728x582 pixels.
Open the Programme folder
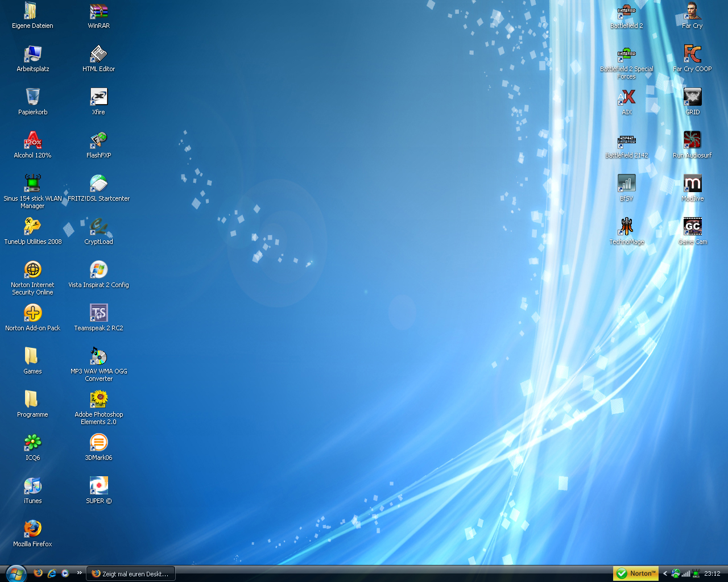32,400
